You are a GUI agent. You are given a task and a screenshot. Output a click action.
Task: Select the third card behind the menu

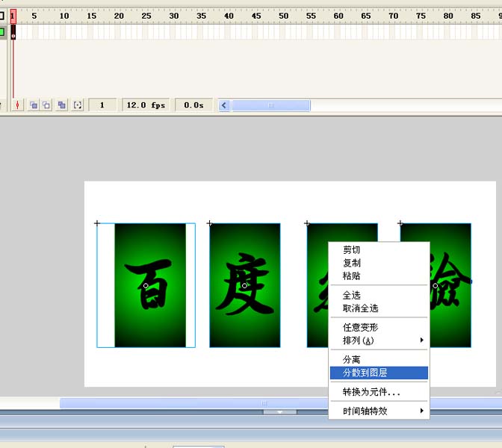[x=317, y=285]
